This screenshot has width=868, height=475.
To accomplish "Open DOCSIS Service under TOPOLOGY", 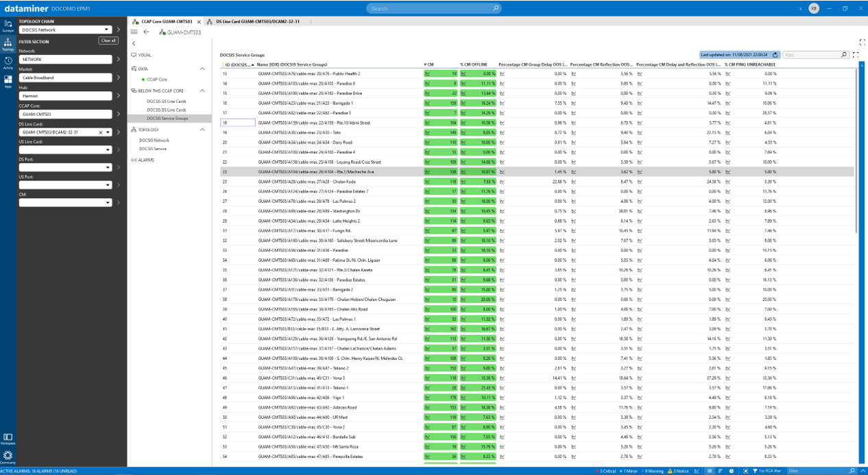I will [153, 149].
